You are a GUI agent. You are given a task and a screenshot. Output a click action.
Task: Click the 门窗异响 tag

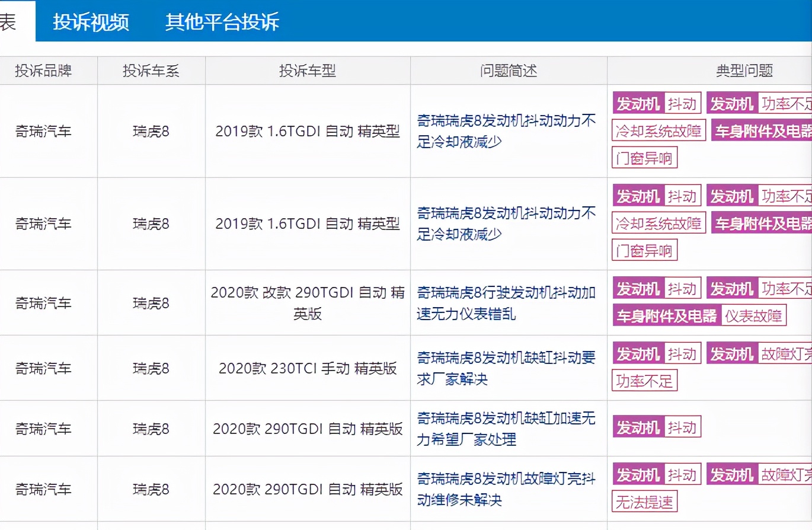click(644, 157)
